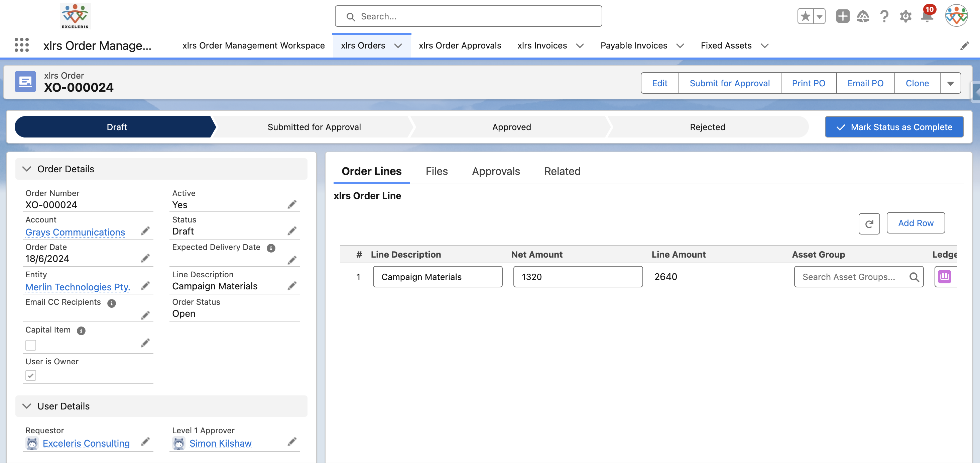Open the xlrs Order Approvals nav tab

coord(460,46)
